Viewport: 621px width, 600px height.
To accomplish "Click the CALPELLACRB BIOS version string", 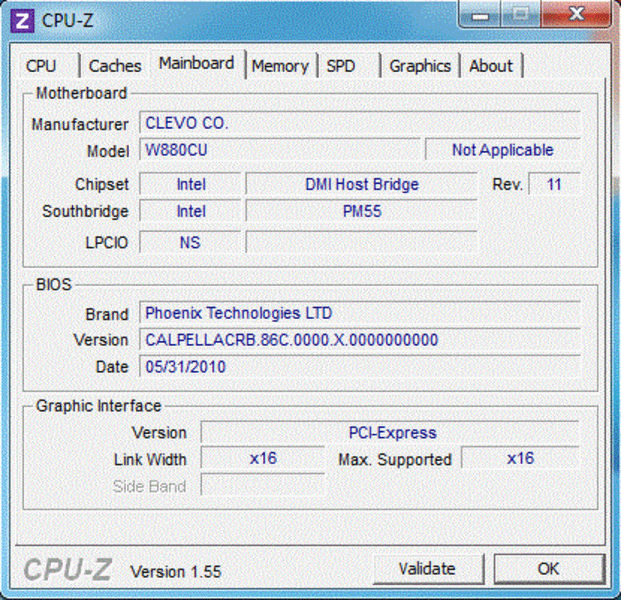I will (x=292, y=340).
